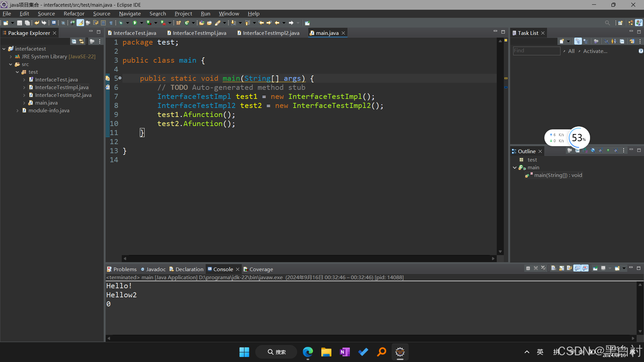This screenshot has width=644, height=362.
Task: Click the Search magnifier icon in toolbar
Action: pos(607,23)
